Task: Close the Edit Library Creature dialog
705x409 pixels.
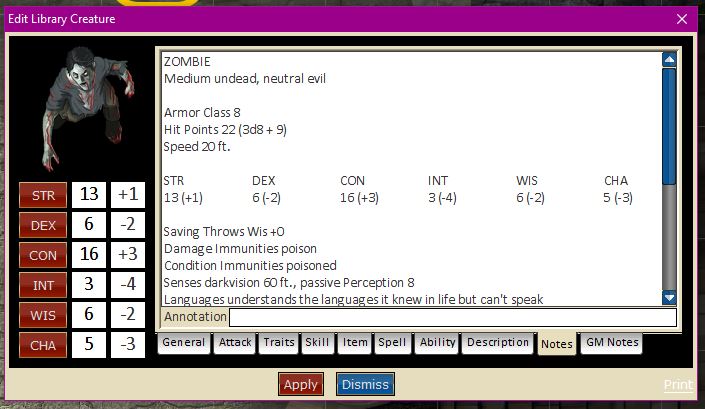Action: [682, 19]
